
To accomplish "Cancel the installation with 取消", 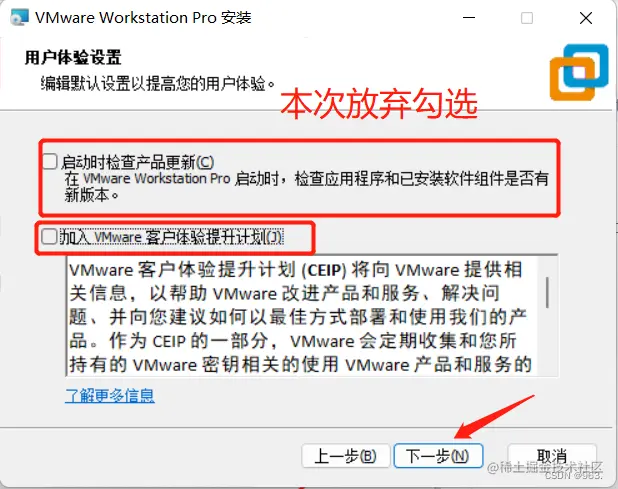I will tap(552, 456).
